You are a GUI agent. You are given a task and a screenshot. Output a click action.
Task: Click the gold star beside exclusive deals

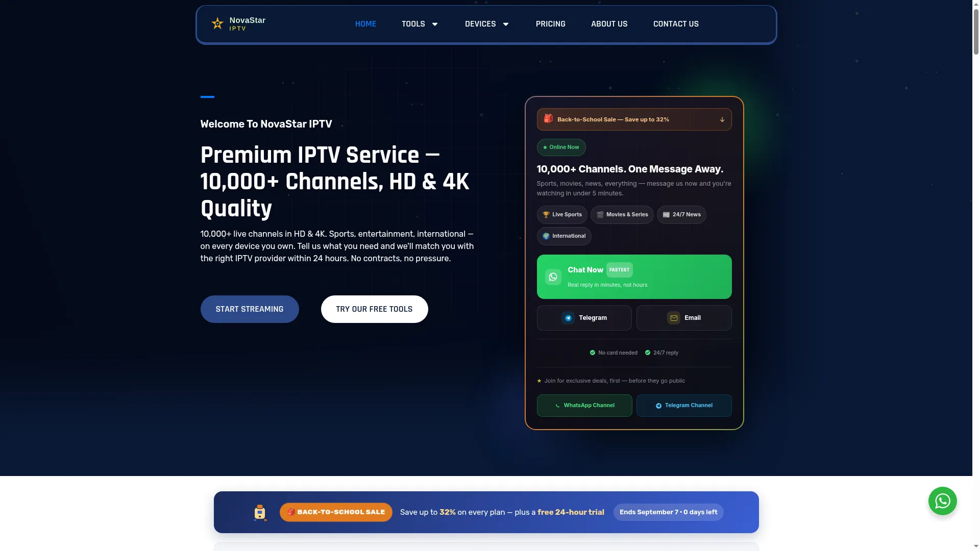[539, 381]
